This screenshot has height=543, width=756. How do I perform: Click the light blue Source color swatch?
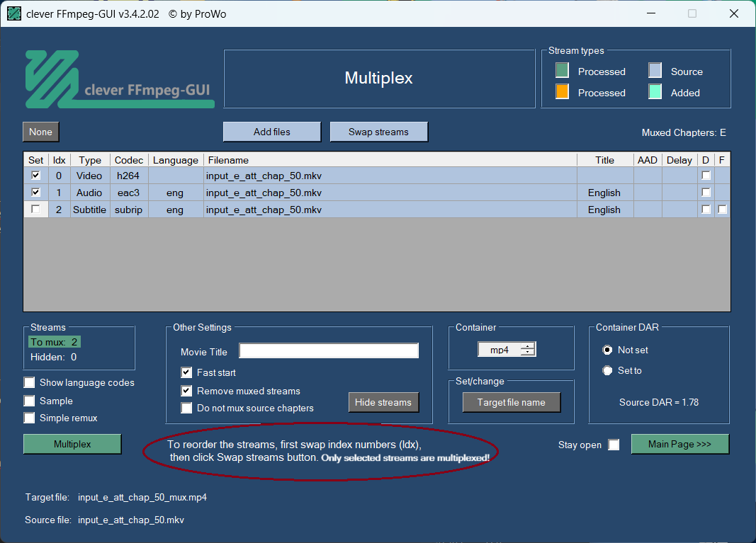click(x=655, y=70)
